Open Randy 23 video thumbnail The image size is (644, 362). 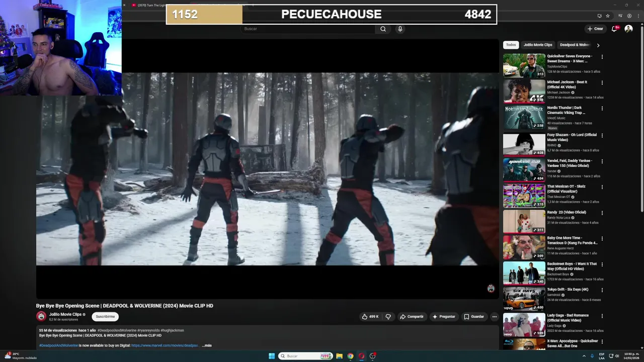pyautogui.click(x=524, y=221)
